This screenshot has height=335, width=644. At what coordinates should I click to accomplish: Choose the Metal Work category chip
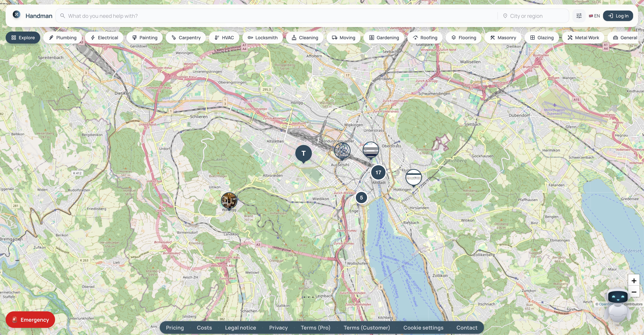(583, 38)
